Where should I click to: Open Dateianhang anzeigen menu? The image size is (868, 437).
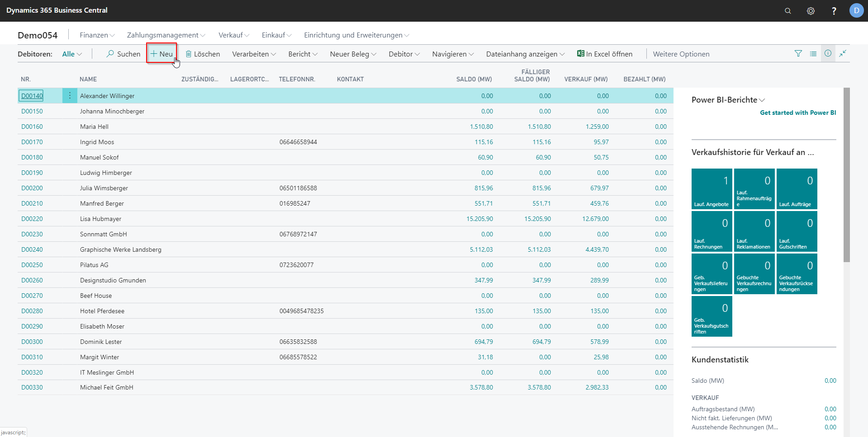tap(526, 54)
